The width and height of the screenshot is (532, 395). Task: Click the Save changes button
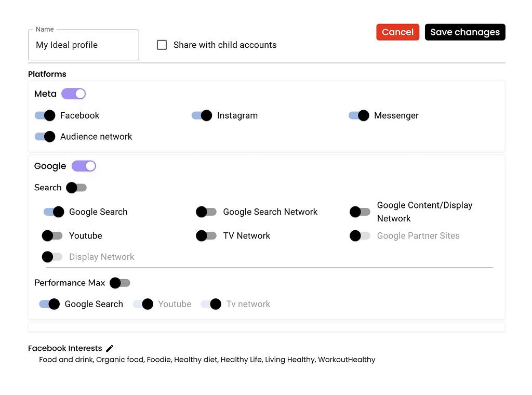tap(464, 32)
